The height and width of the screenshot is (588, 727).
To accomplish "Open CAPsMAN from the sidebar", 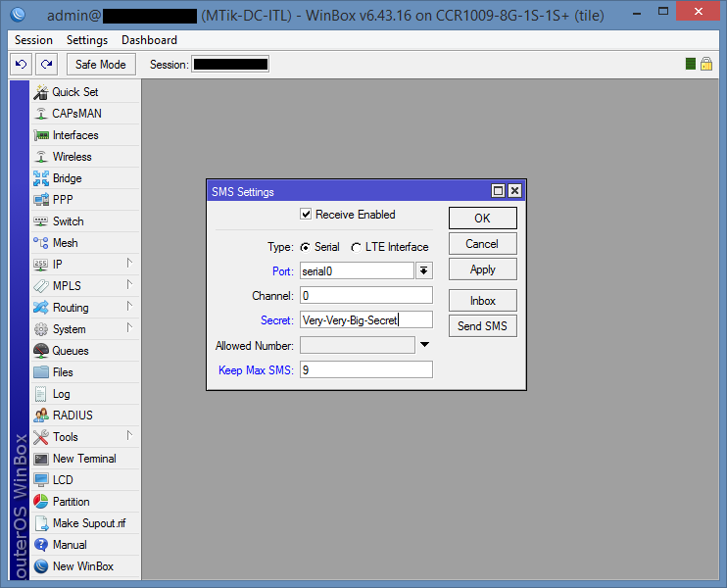I will point(76,114).
